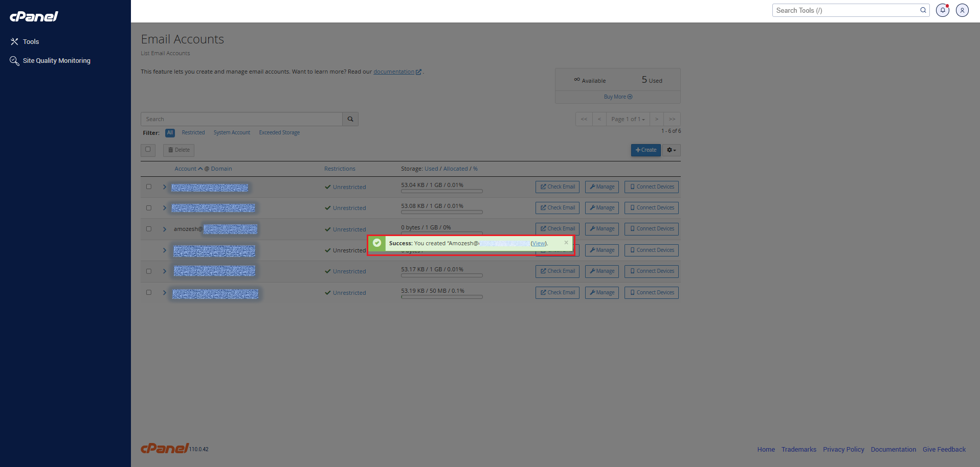Click the Delete button with trash icon
This screenshot has height=467, width=980.
click(179, 150)
